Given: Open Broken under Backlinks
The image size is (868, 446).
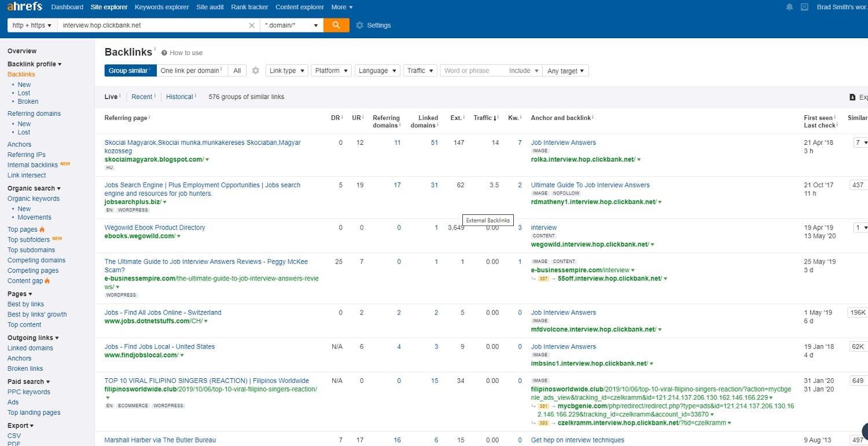Looking at the screenshot, I should click(x=28, y=101).
